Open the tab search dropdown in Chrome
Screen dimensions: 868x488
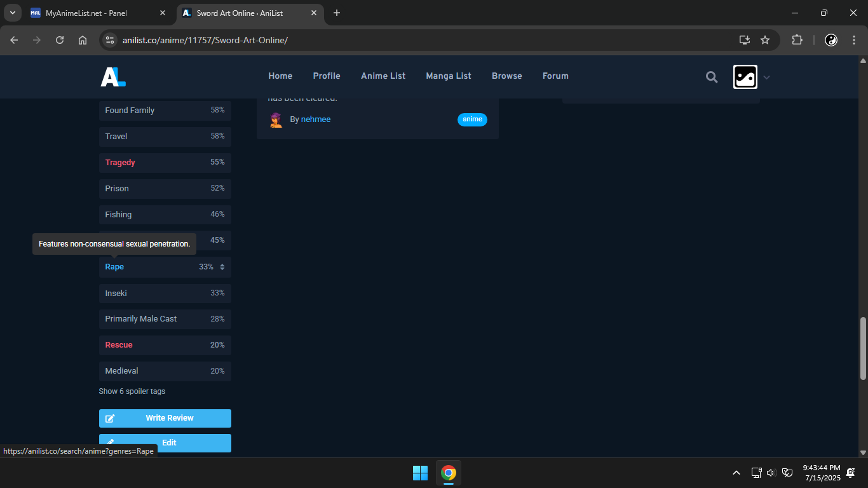tap(12, 13)
